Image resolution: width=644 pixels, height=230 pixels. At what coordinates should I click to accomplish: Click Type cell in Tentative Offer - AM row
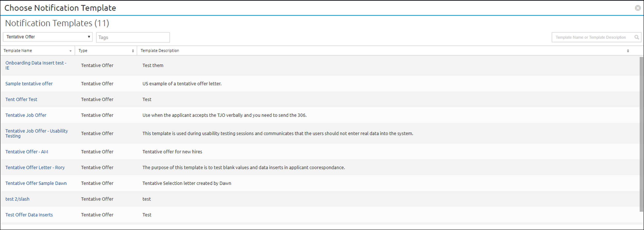(97, 152)
